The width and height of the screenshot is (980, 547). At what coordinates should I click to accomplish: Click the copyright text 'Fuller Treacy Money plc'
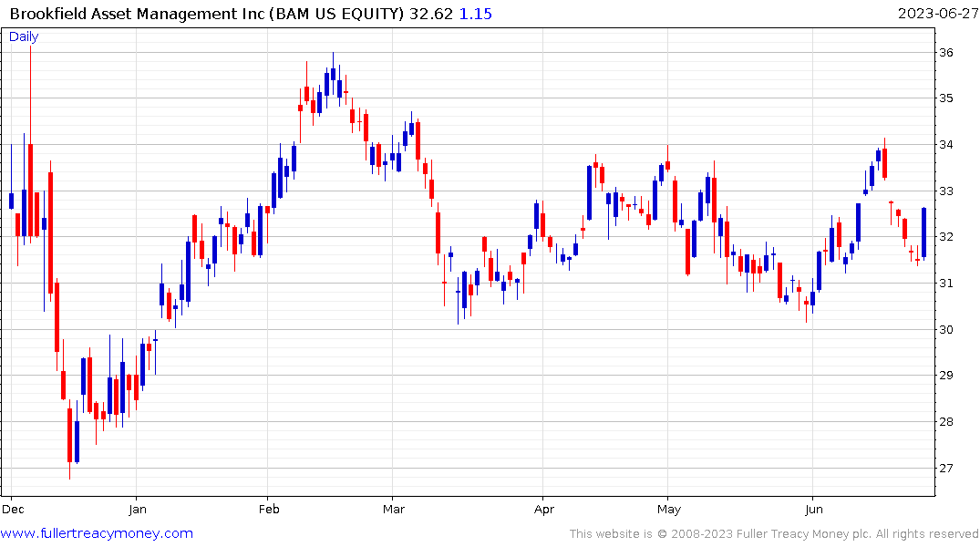pyautogui.click(x=803, y=534)
